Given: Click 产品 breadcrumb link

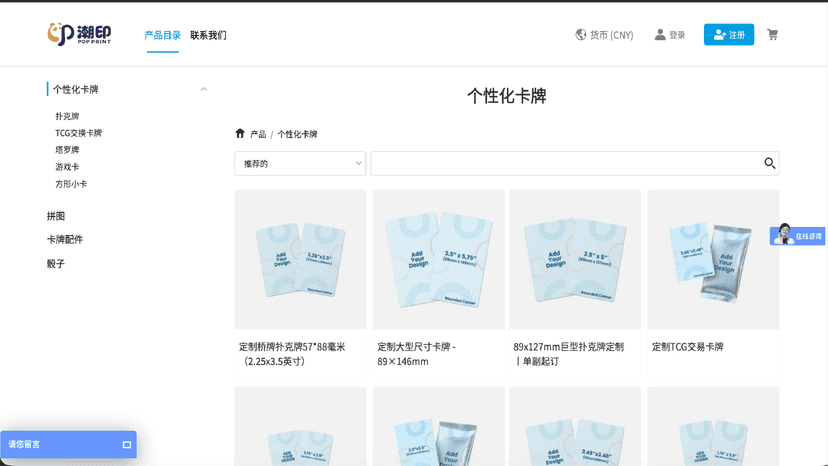Looking at the screenshot, I should 258,134.
